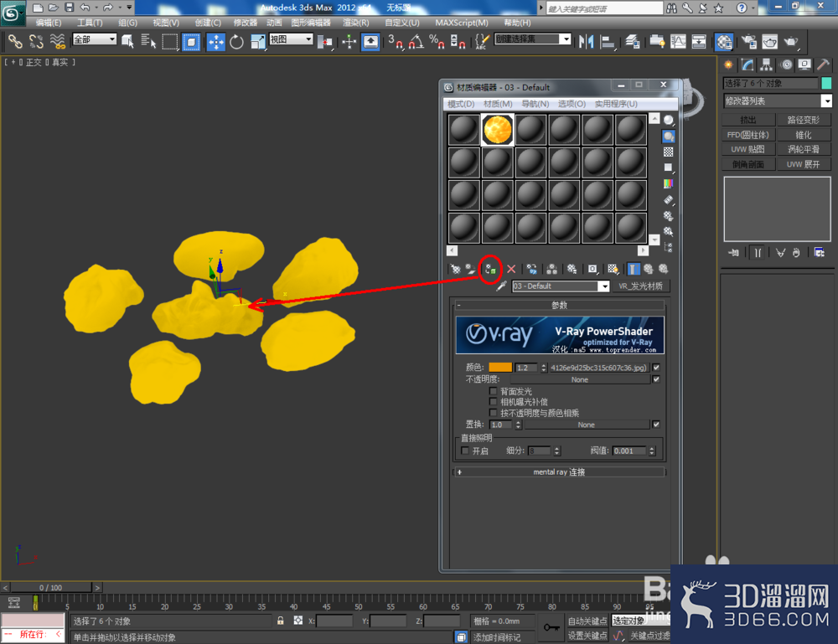Viewport: 838px width, 644px height.
Task: Click the Align tool icon
Action: click(608, 42)
